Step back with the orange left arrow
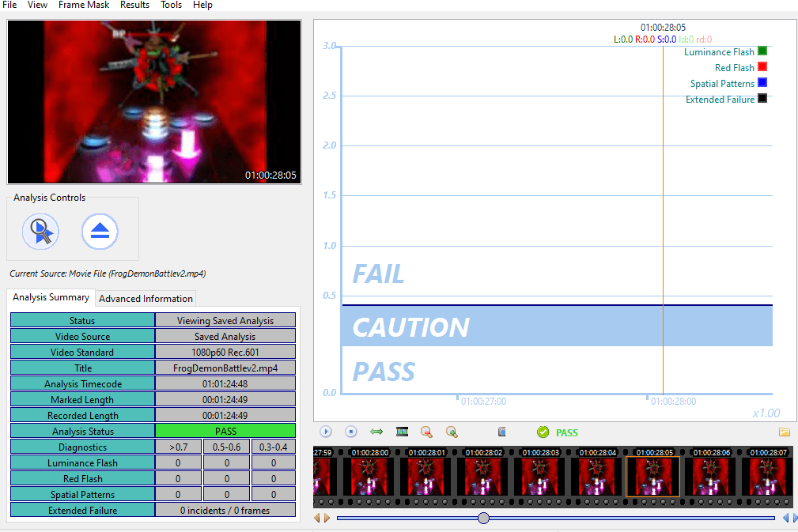This screenshot has width=798, height=532. (x=317, y=518)
